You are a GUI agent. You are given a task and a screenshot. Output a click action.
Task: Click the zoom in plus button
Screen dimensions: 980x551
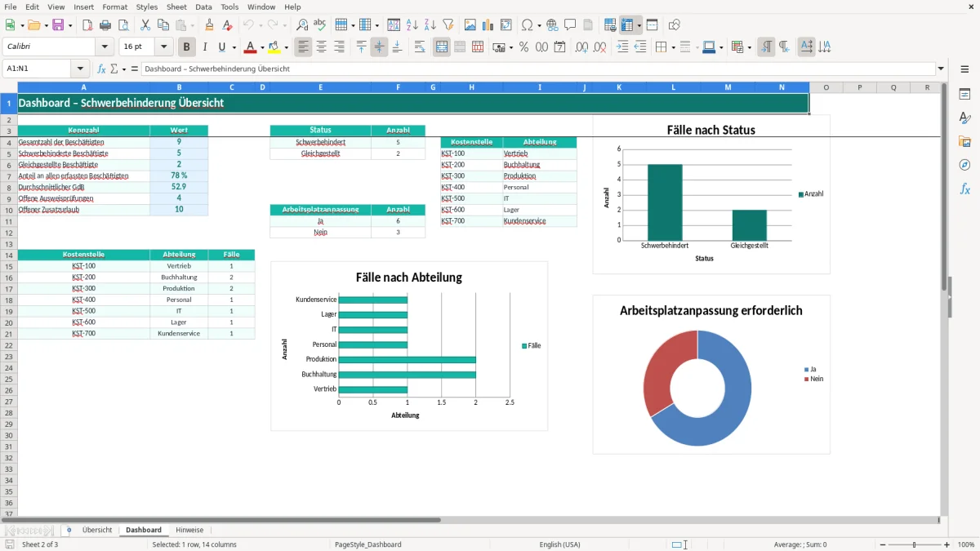[x=947, y=544]
